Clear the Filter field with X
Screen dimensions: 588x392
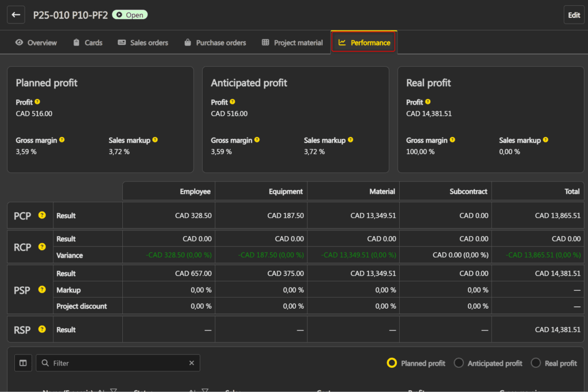click(x=192, y=363)
